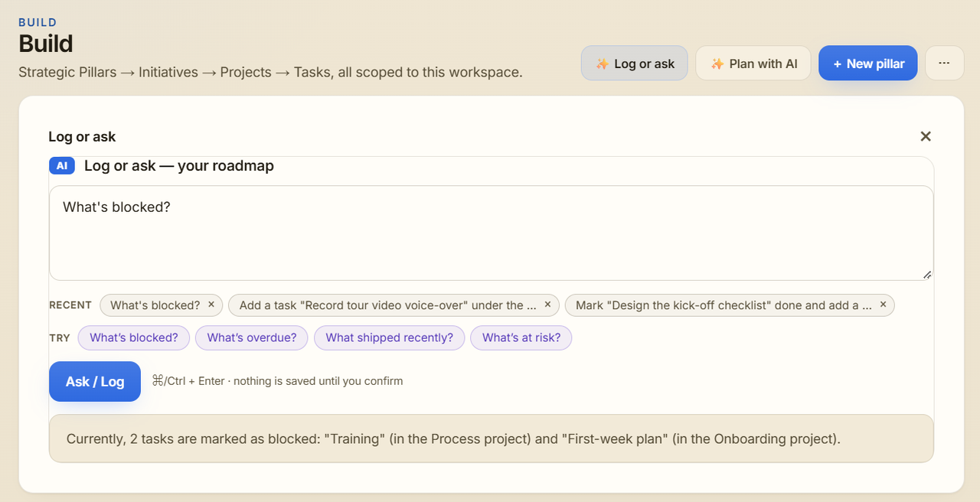Click the AI badge icon
This screenshot has height=502, width=980.
62,165
